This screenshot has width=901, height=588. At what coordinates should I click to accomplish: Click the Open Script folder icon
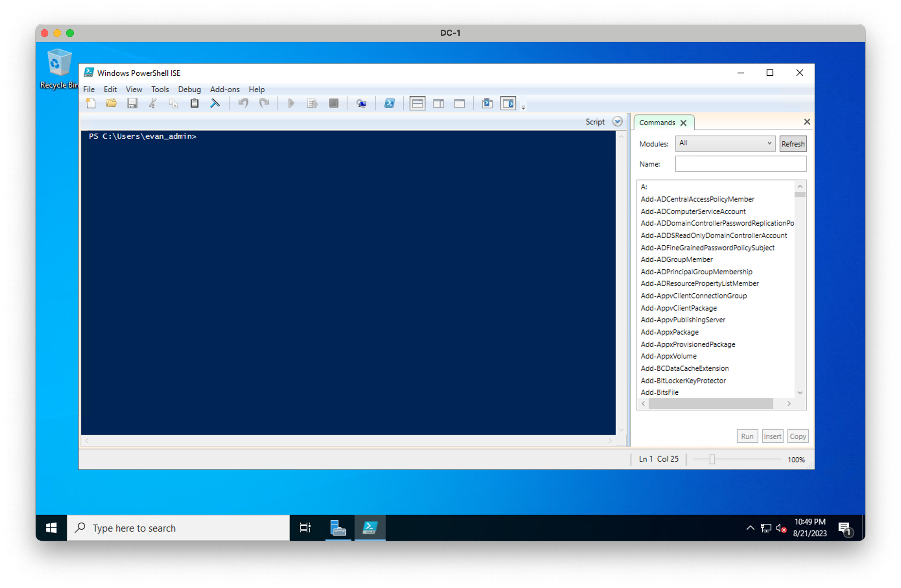coord(111,103)
